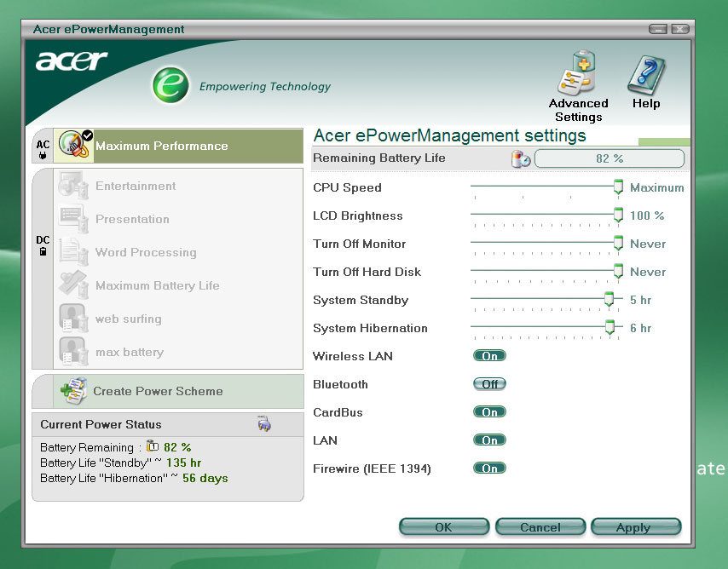Click the Turn Off Hard Disk slider handle

coord(618,271)
